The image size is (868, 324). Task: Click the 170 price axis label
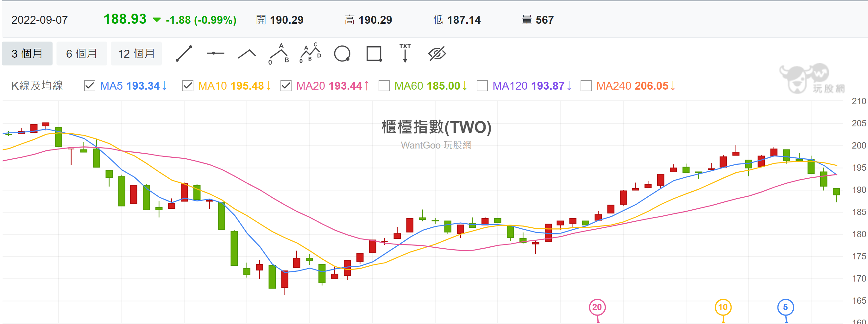pyautogui.click(x=859, y=278)
